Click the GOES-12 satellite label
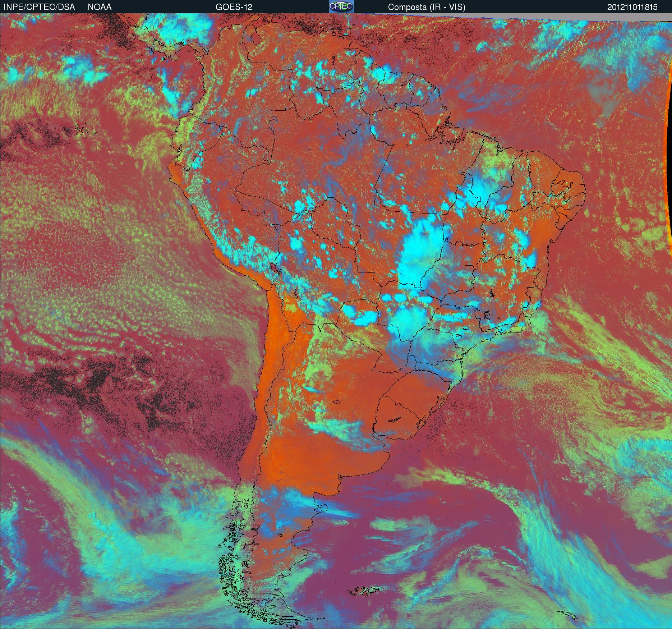672x629 pixels. 234,7
